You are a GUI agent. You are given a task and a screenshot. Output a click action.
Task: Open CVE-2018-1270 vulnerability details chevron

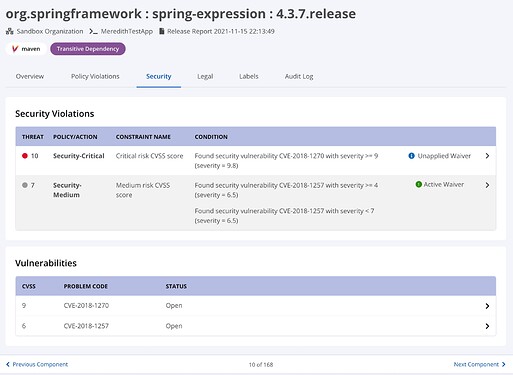pos(487,306)
